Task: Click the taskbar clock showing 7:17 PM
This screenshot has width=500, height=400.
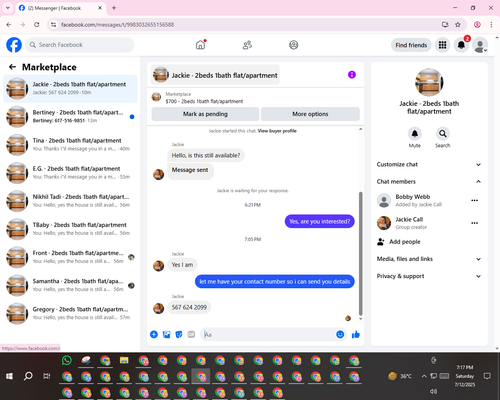Action: click(x=465, y=376)
